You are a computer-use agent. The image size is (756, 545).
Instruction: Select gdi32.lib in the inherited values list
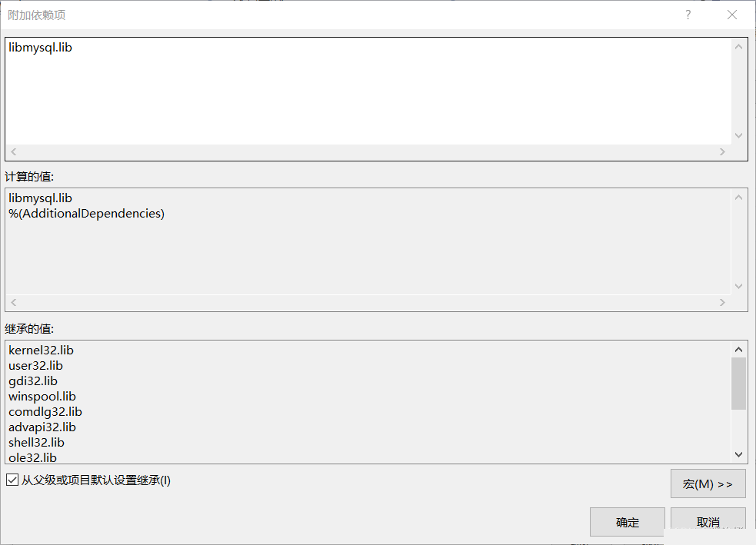pyautogui.click(x=32, y=381)
